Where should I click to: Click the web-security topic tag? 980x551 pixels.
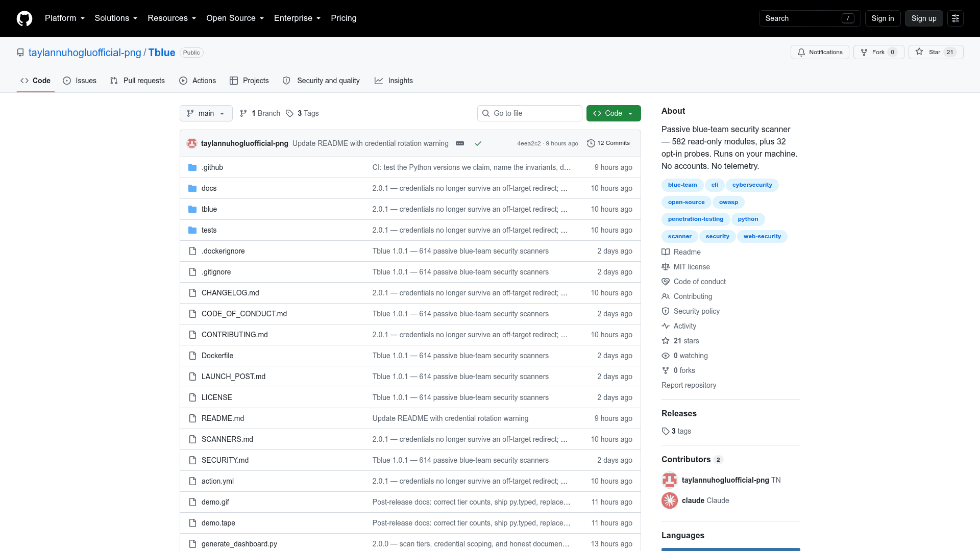pyautogui.click(x=762, y=237)
